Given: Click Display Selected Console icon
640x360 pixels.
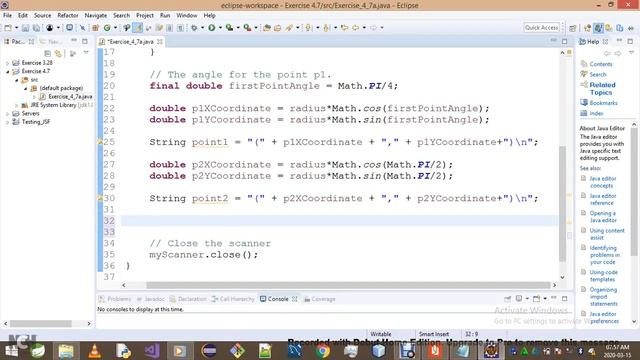Looking at the screenshot, I should pos(519,299).
